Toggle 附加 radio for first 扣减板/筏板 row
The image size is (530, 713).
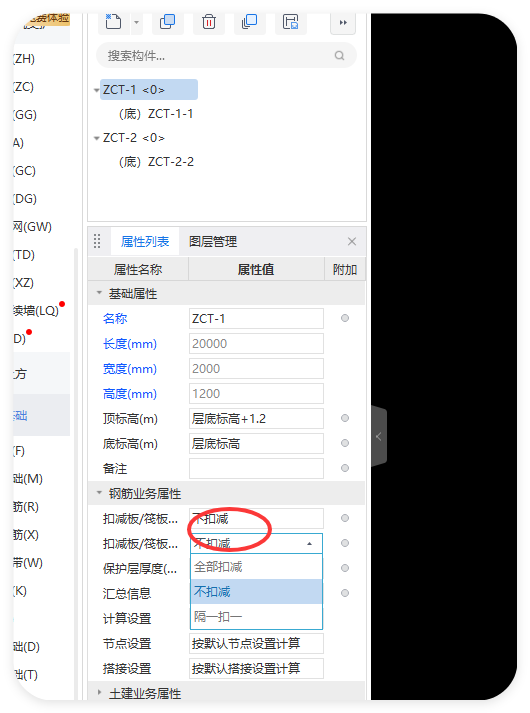pos(345,518)
